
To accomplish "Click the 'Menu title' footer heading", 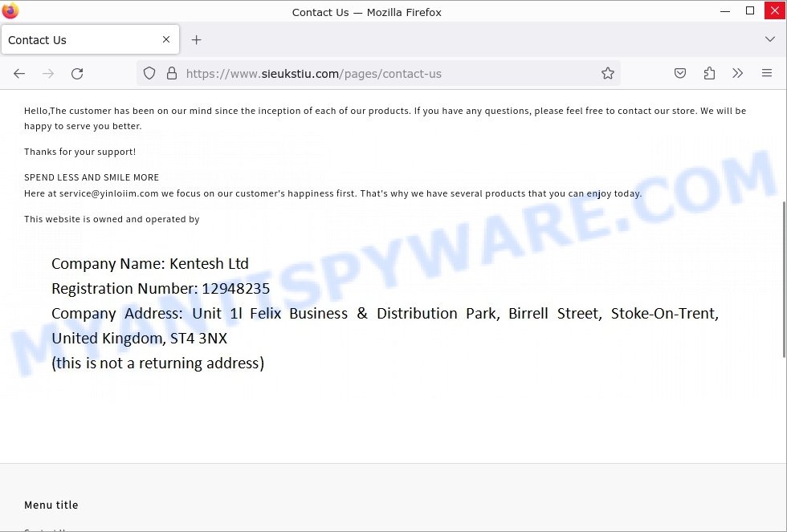I will coord(51,505).
